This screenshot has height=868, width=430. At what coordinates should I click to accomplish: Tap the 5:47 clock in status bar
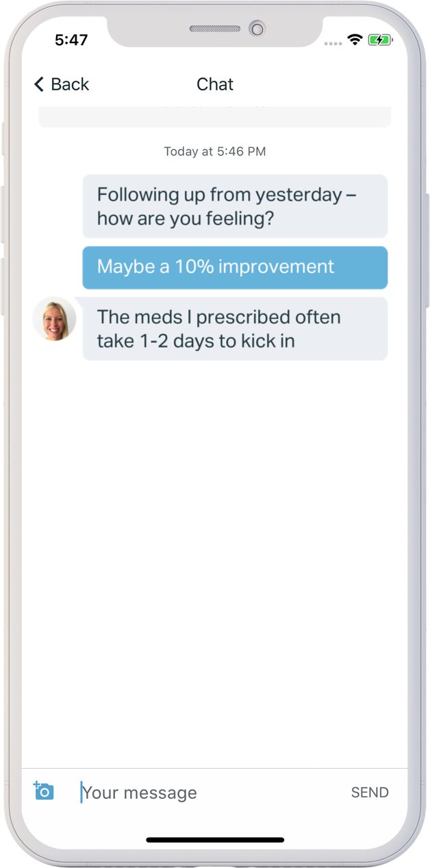click(x=71, y=40)
